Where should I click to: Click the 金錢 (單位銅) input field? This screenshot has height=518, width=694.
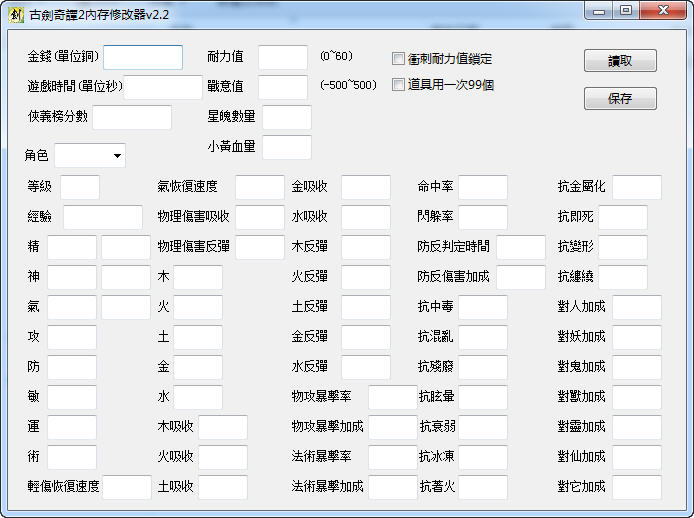coord(143,57)
